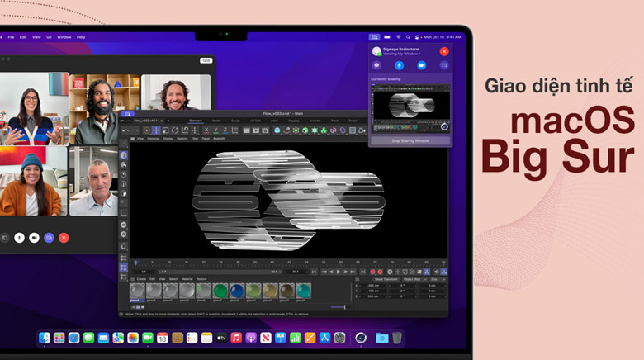Select the teal material sphere

[x=303, y=291]
